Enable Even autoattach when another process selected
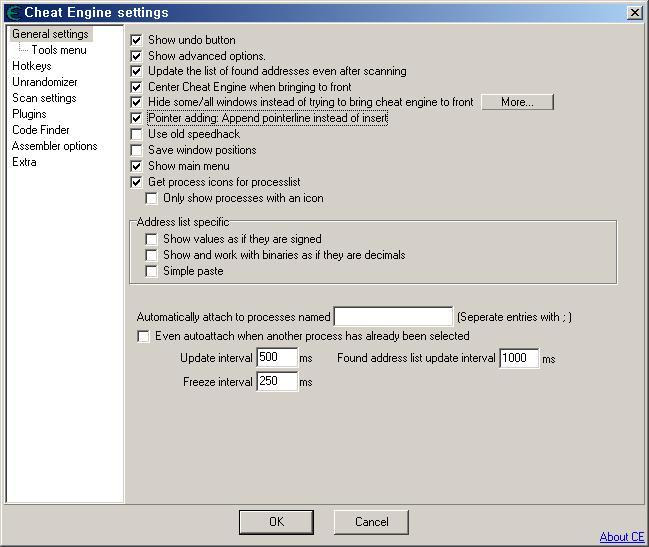Screen dimensions: 649x547 (143, 336)
